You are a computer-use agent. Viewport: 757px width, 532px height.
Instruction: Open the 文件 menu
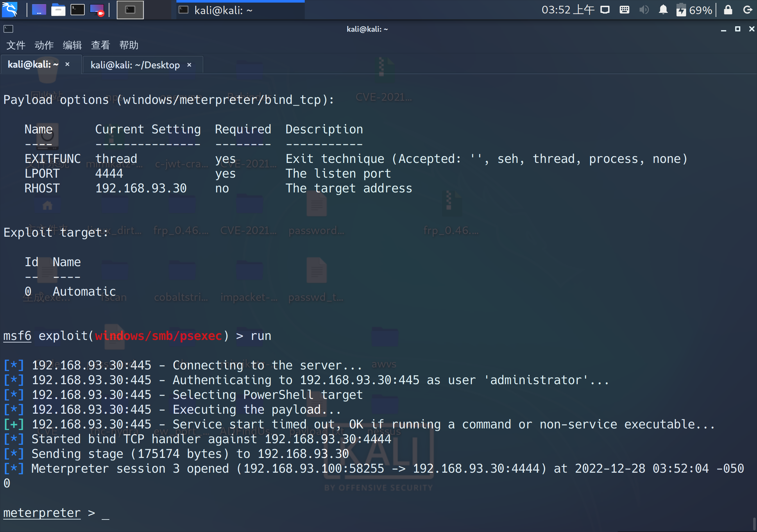tap(15, 45)
